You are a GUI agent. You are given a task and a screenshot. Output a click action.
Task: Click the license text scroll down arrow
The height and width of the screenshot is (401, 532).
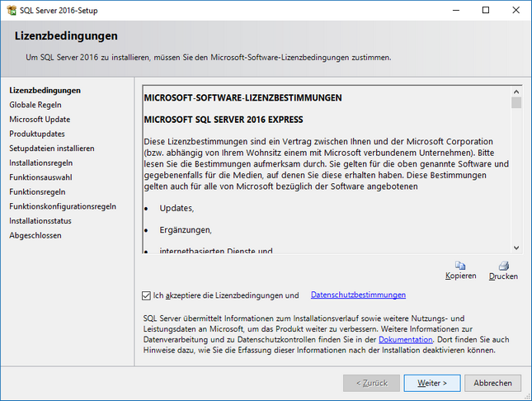click(516, 248)
